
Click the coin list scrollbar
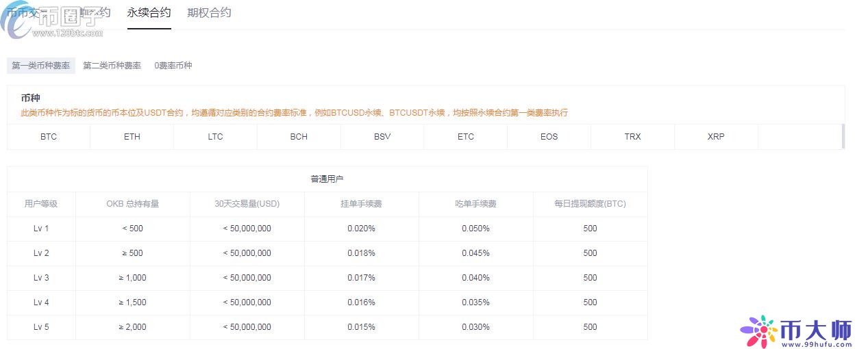pos(843,136)
